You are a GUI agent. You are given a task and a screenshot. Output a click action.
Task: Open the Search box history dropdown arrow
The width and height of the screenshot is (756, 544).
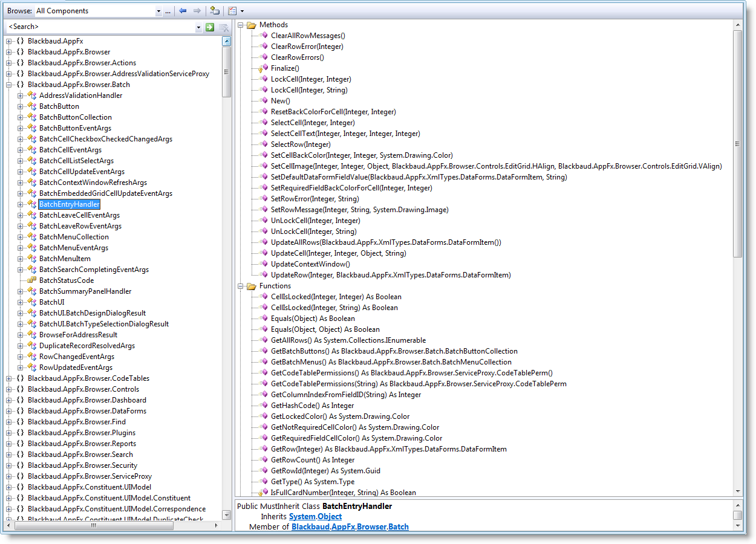(198, 27)
